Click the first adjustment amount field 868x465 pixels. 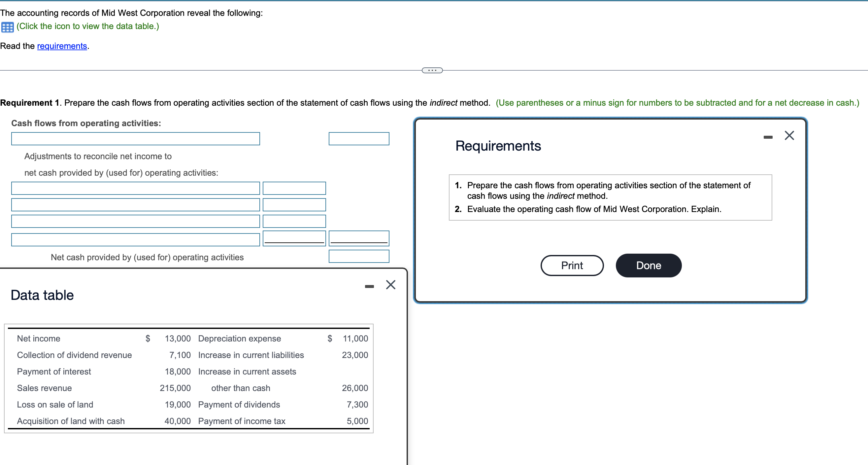[294, 188]
